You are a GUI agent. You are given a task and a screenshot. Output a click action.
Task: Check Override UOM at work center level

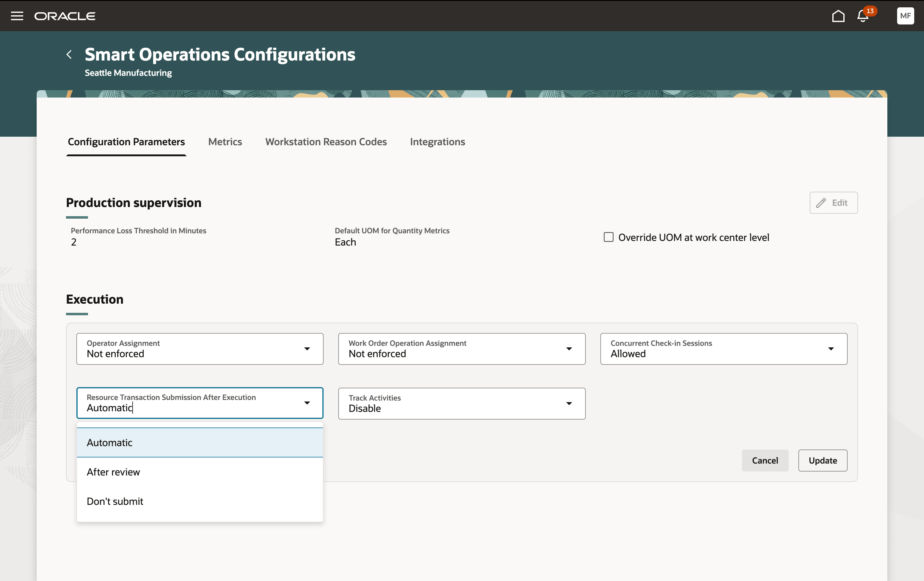tap(608, 237)
